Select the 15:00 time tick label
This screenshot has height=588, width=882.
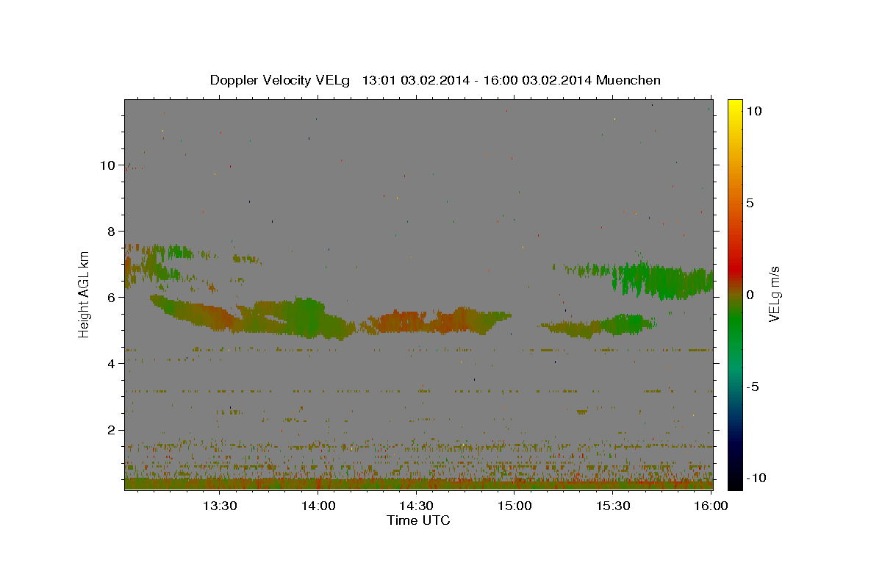point(514,506)
